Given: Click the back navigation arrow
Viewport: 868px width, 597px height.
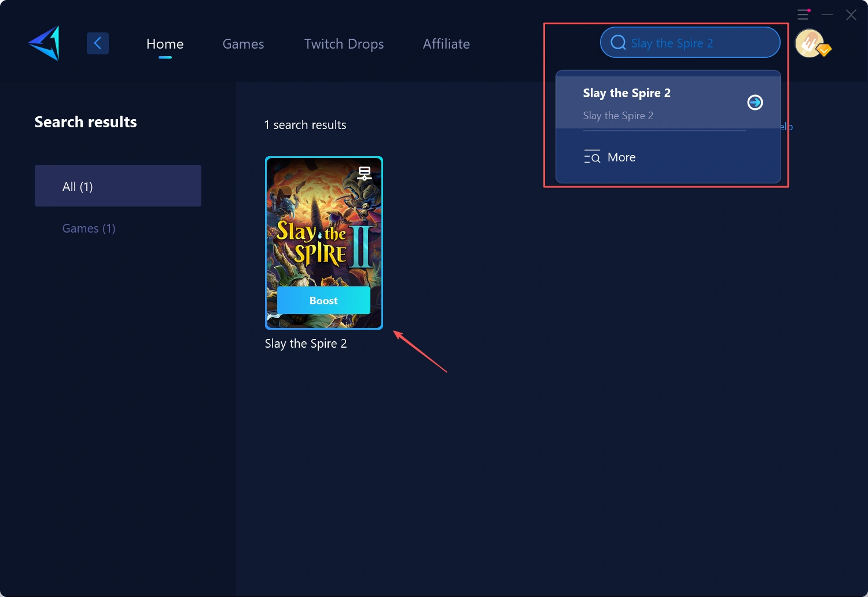Looking at the screenshot, I should tap(97, 43).
